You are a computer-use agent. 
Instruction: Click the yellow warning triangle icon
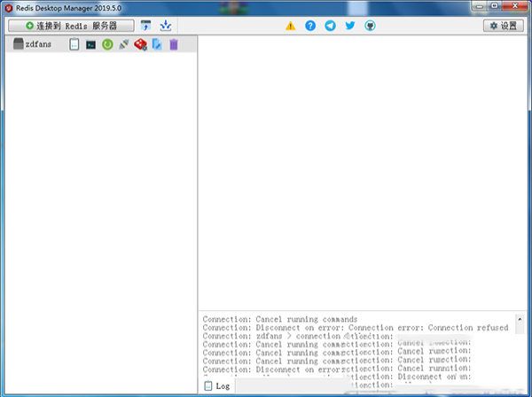pyautogui.click(x=291, y=26)
